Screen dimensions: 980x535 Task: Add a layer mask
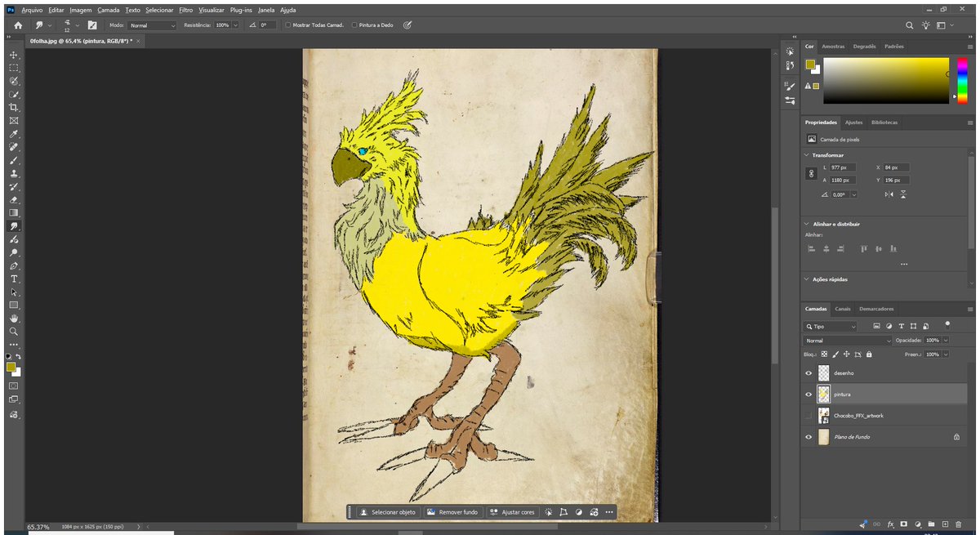904,523
